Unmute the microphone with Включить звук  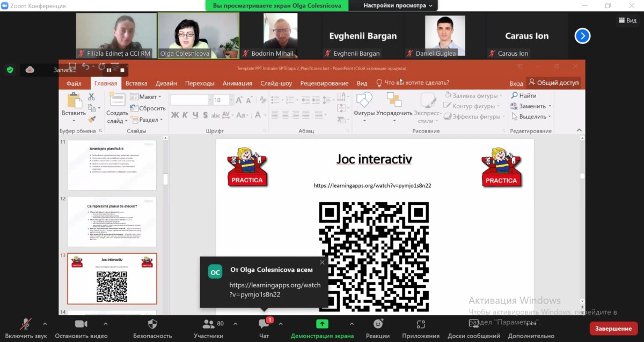coord(26,328)
